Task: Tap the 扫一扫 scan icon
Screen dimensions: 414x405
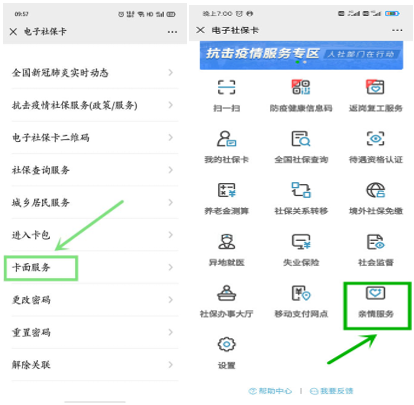Action: (x=226, y=87)
